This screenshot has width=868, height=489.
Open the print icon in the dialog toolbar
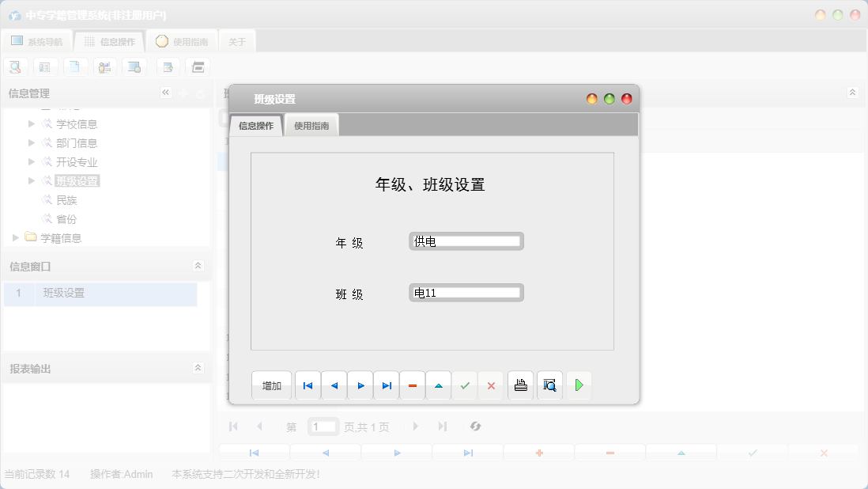point(520,385)
